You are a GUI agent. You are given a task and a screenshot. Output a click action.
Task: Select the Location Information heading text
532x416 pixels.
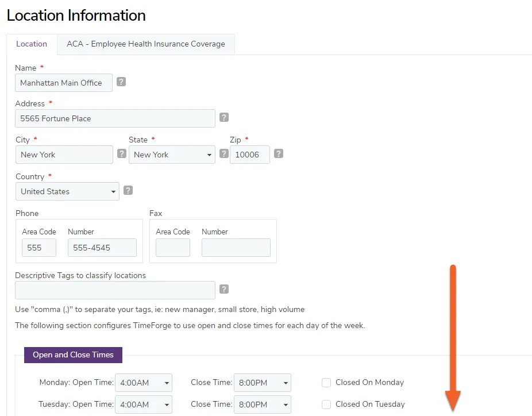76,16
